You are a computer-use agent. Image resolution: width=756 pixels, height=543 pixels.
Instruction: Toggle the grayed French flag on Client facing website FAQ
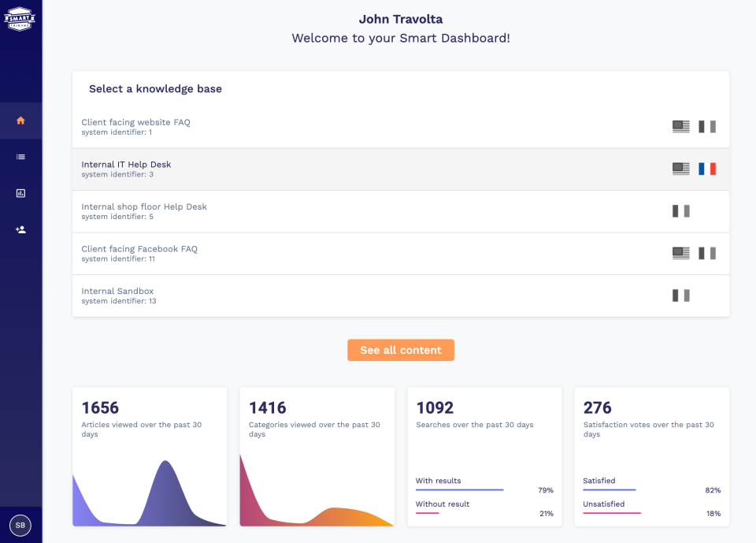(x=707, y=126)
